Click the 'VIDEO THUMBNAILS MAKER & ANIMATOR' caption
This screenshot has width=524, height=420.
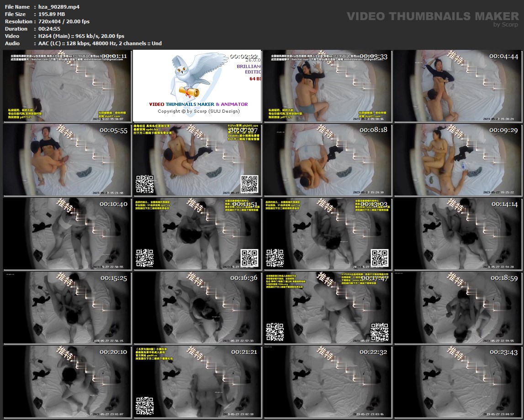click(x=199, y=104)
